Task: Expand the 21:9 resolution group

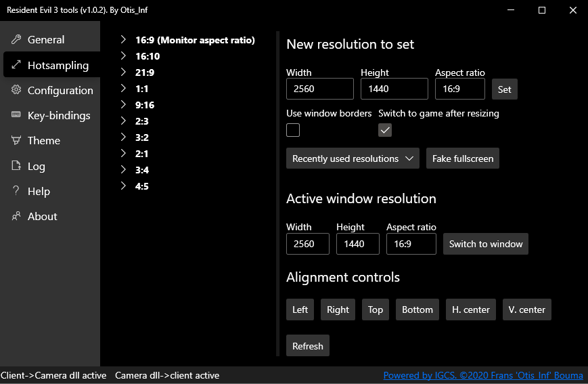Action: (123, 72)
